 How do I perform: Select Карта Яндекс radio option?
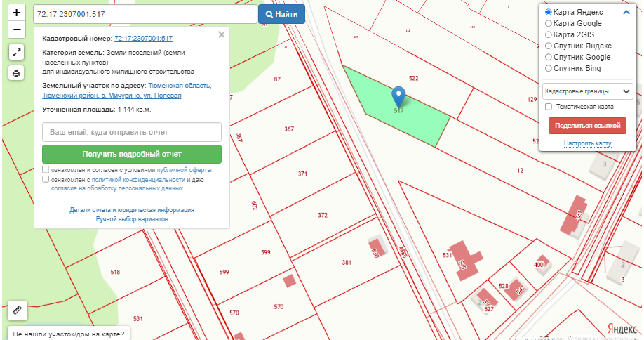tap(549, 12)
